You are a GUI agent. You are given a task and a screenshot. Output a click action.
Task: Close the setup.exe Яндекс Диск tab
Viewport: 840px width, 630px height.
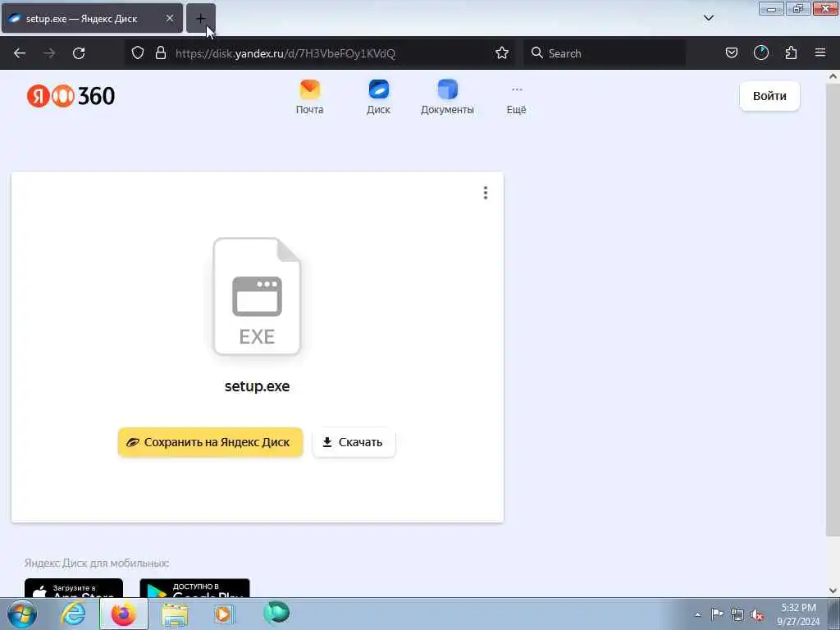[x=170, y=18]
